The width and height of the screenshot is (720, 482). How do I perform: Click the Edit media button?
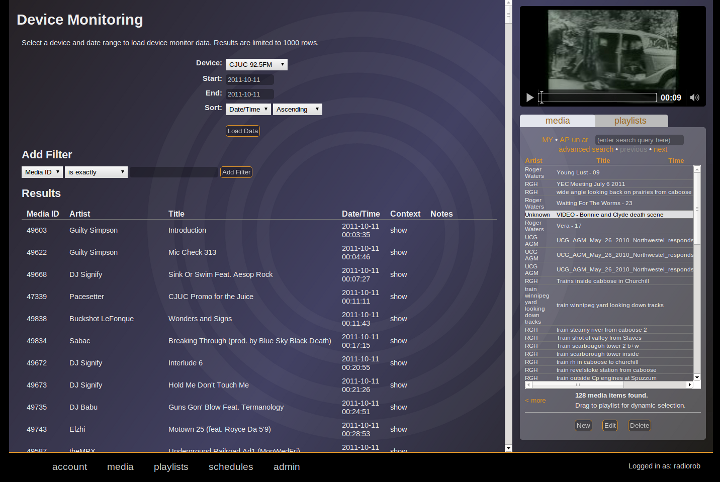610,426
